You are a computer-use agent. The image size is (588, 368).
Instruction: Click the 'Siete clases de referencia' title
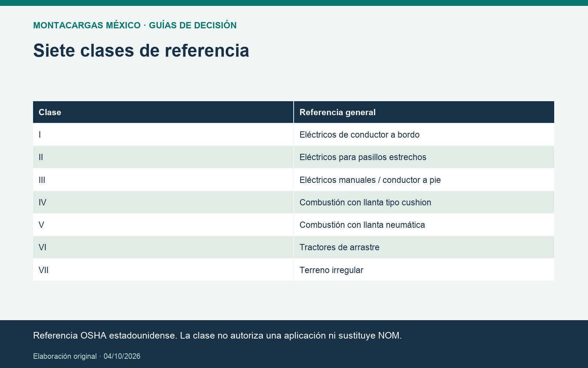click(x=141, y=50)
